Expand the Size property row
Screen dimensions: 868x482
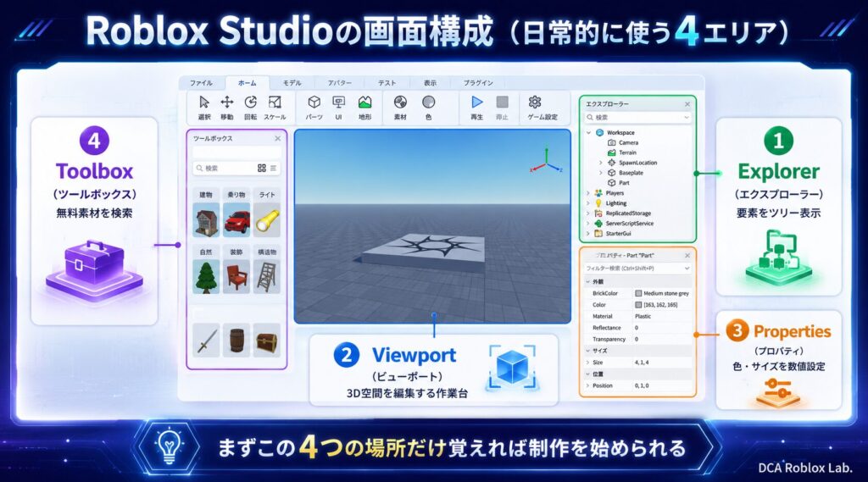tap(588, 363)
